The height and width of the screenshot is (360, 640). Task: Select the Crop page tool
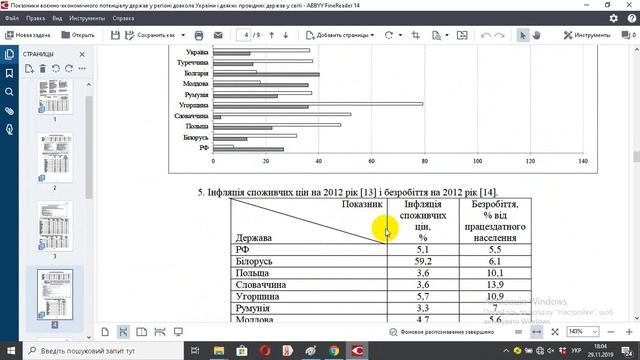416,36
